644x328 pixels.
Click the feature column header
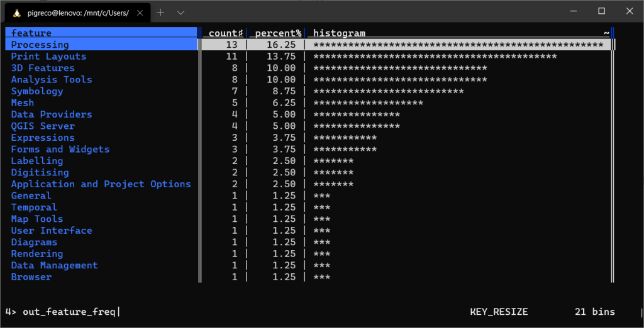31,33
